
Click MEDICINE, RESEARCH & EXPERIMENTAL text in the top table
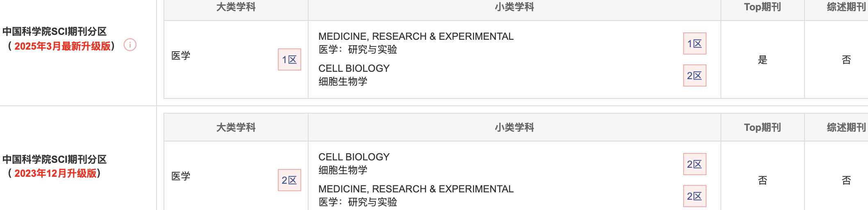416,37
